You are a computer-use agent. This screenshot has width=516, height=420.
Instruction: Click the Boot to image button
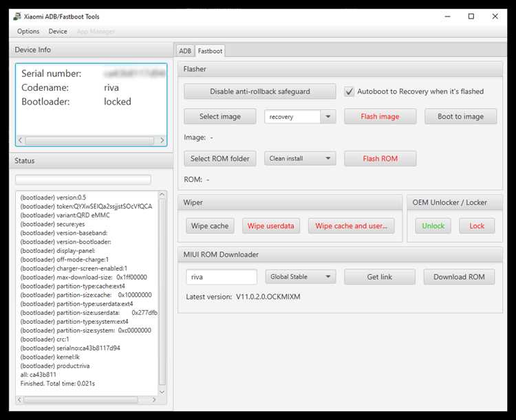point(460,116)
